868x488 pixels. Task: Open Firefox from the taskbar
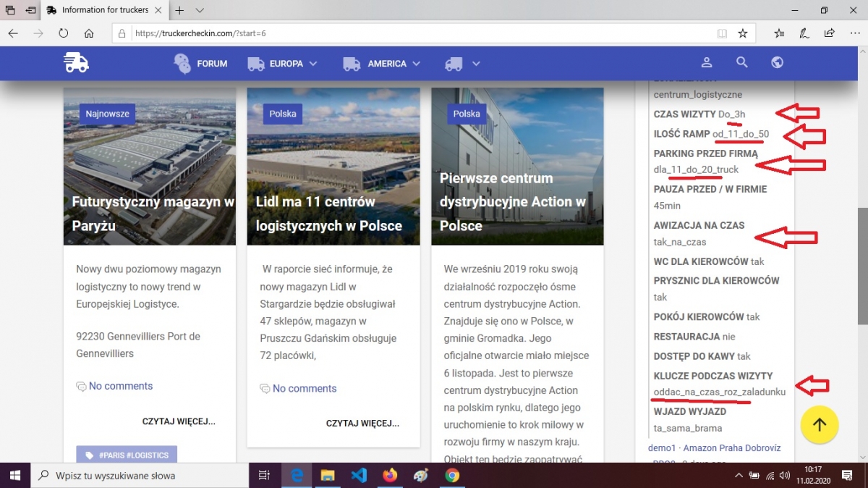390,476
